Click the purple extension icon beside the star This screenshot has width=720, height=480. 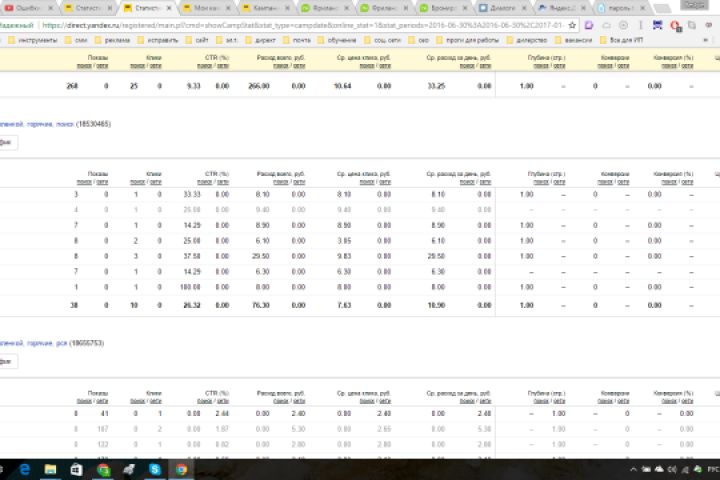click(x=589, y=25)
